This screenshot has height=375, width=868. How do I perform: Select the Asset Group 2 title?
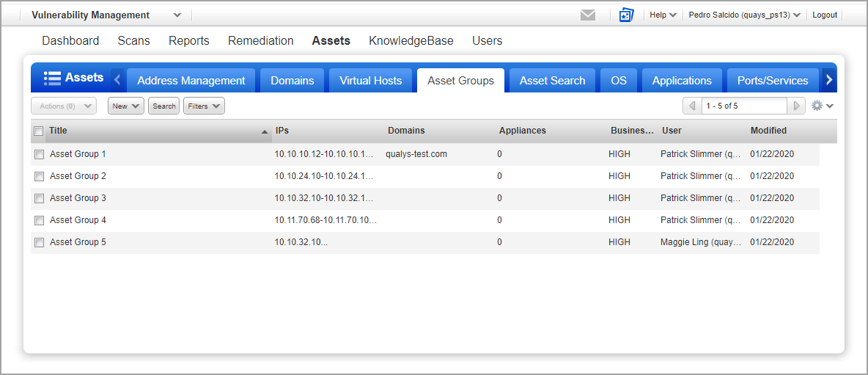(78, 177)
